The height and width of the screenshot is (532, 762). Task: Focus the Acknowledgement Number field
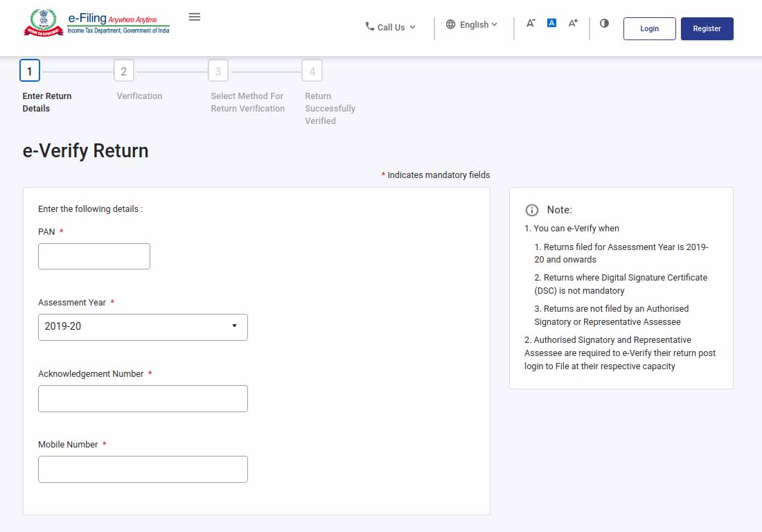coord(143,399)
